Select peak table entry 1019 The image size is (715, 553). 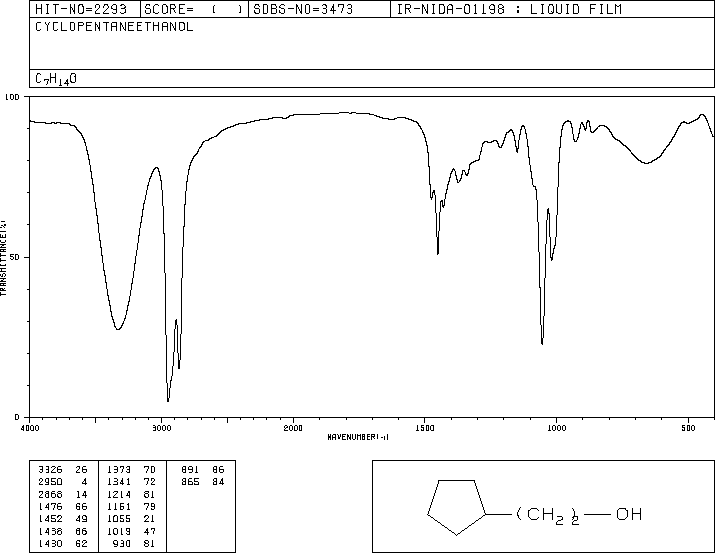coord(131,531)
